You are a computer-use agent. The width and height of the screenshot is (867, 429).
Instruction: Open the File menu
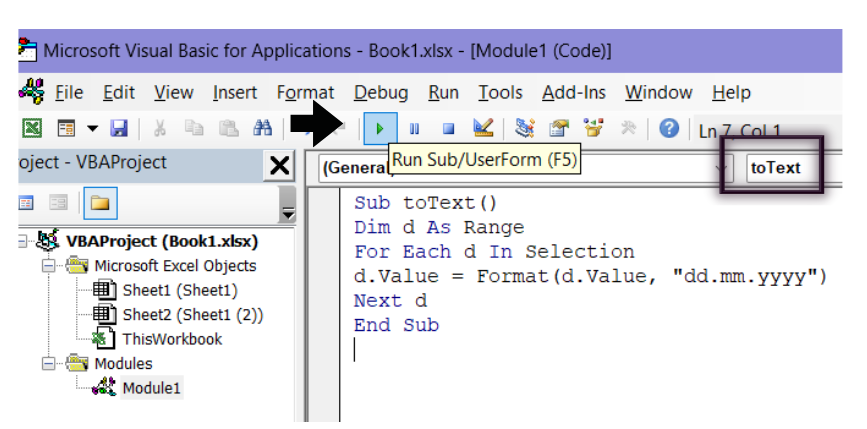coord(69,92)
